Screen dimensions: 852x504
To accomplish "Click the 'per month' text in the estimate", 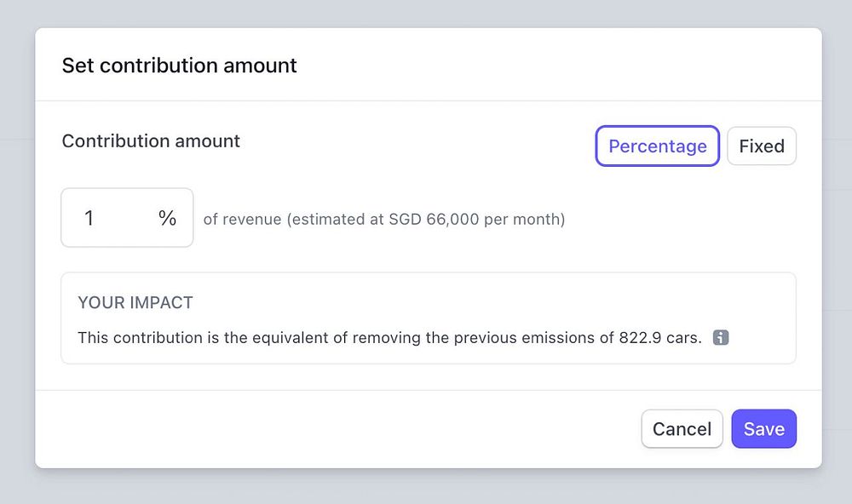I will [525, 220].
